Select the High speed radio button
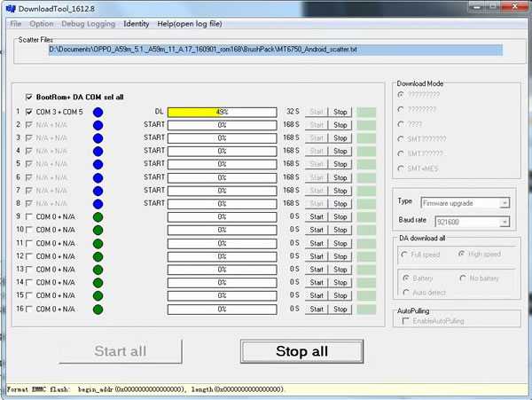Image resolution: width=532 pixels, height=400 pixels. point(461,255)
